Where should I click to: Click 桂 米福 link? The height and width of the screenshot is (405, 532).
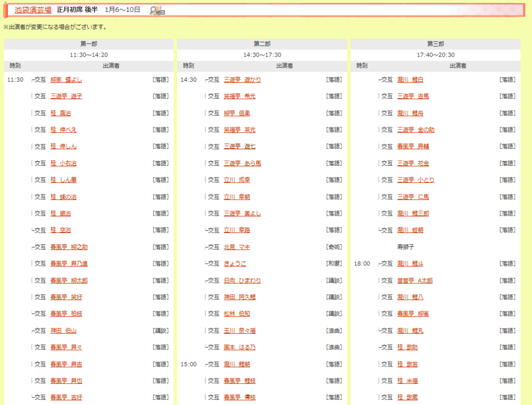[x=407, y=381]
